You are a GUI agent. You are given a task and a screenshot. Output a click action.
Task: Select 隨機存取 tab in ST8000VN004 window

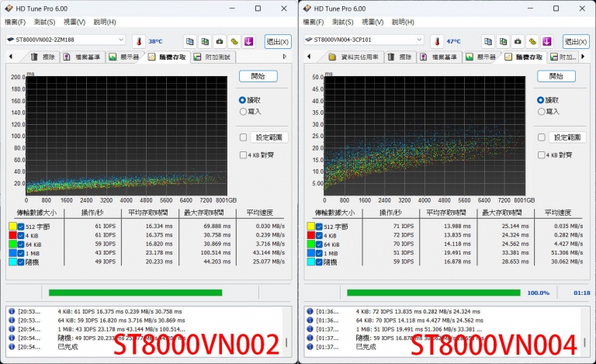point(524,57)
